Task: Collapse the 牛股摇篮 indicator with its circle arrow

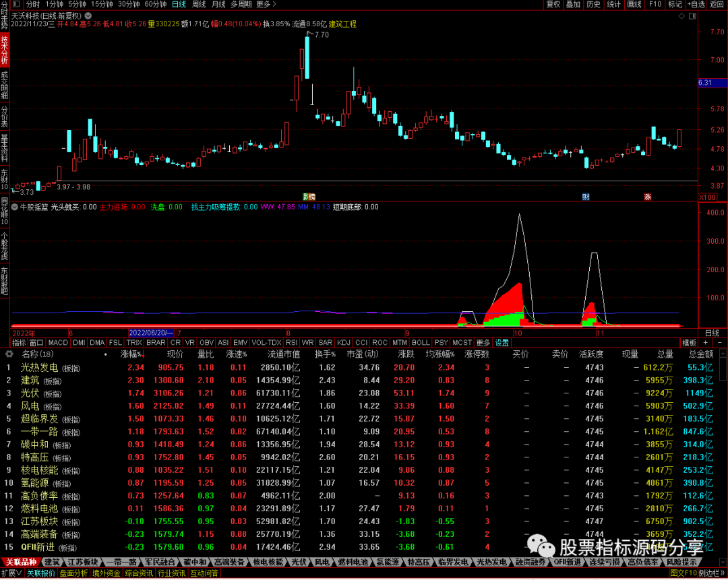Action: [15, 207]
